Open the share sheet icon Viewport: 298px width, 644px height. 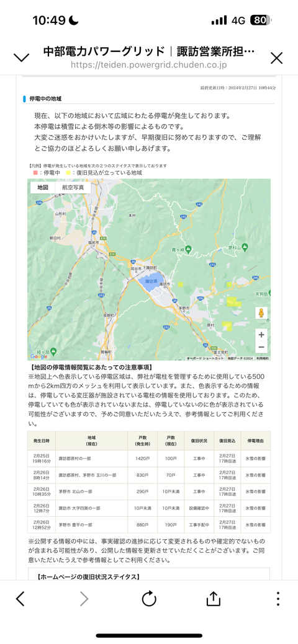pyautogui.click(x=213, y=598)
